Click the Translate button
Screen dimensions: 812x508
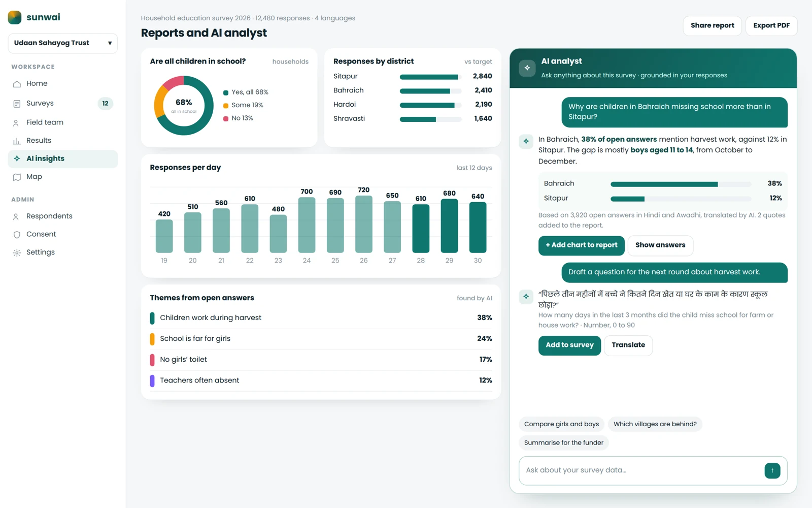pyautogui.click(x=628, y=345)
